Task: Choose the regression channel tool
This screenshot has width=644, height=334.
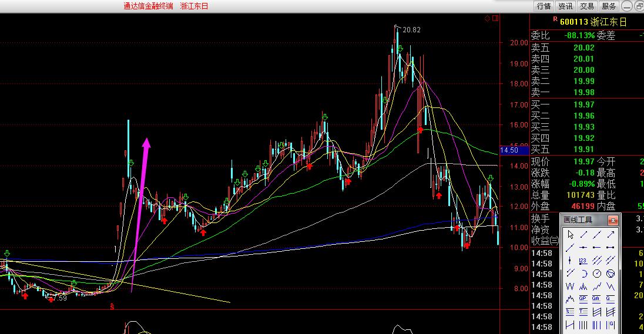Action: coord(597,312)
